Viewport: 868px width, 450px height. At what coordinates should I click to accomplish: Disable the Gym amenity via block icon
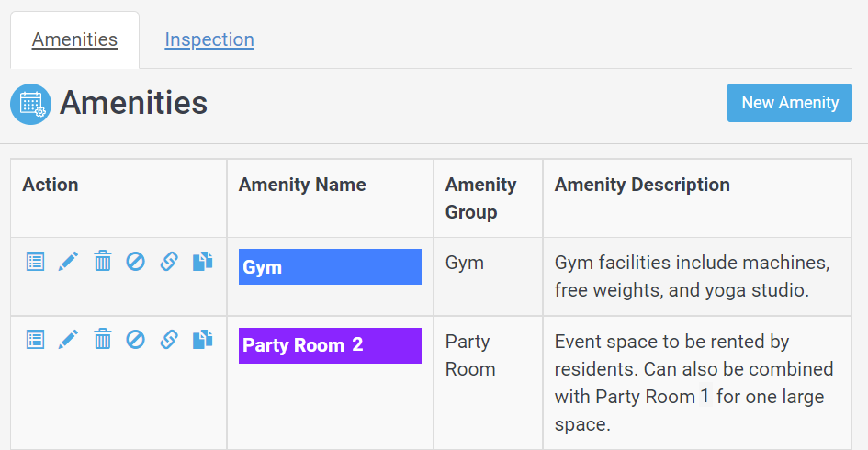(135, 262)
